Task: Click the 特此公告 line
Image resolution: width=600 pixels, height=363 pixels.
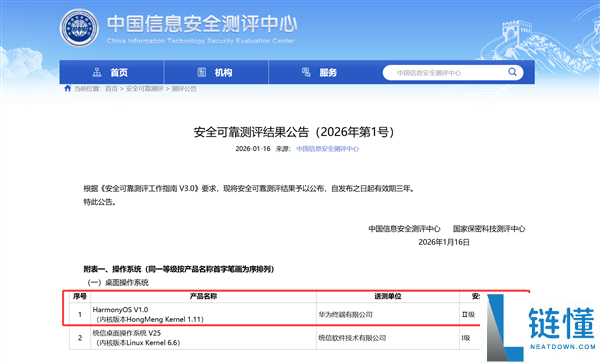Action: [100, 202]
